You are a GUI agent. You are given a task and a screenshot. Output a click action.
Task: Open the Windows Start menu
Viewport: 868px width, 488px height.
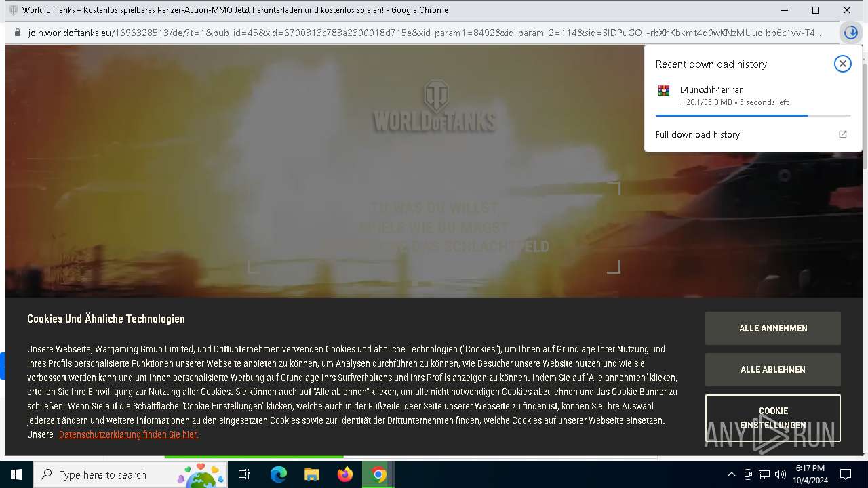tap(16, 474)
